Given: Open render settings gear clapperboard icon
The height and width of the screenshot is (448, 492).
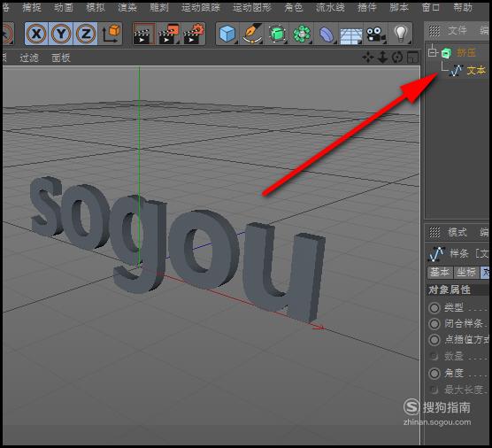Looking at the screenshot, I should (193, 34).
